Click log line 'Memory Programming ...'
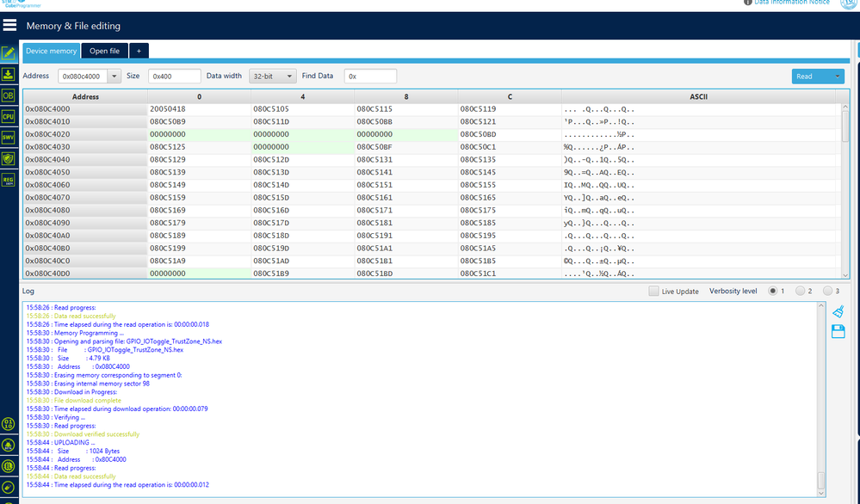The width and height of the screenshot is (860, 504). tap(75, 333)
